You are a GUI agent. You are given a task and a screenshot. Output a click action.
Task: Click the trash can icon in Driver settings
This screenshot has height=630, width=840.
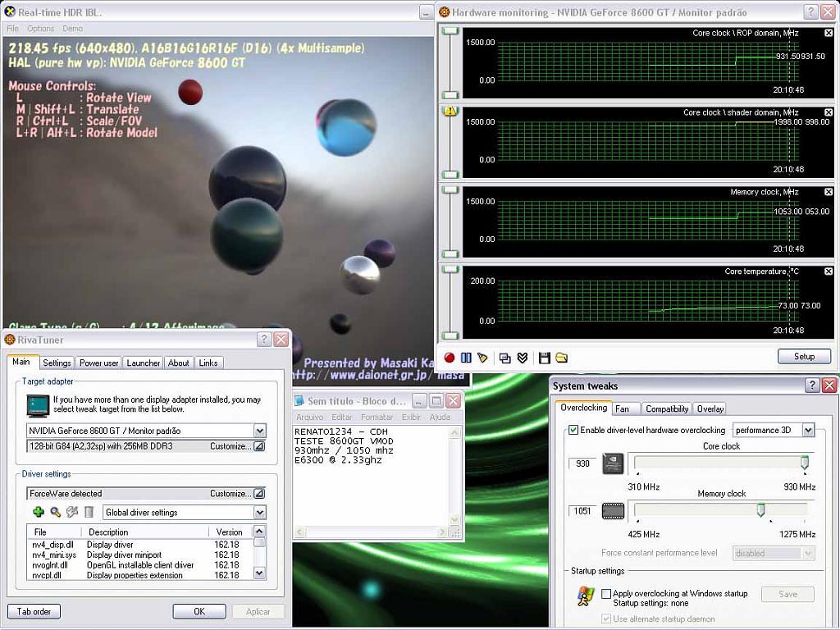pyautogui.click(x=89, y=512)
